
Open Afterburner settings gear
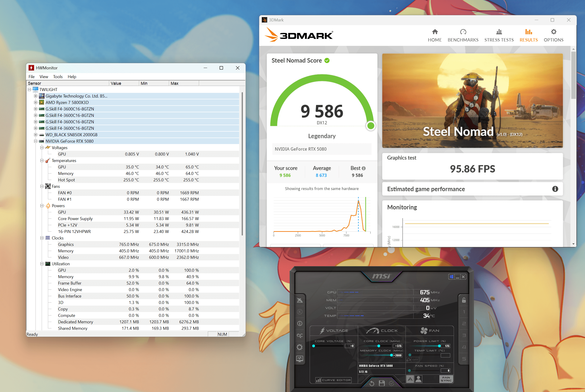(300, 347)
